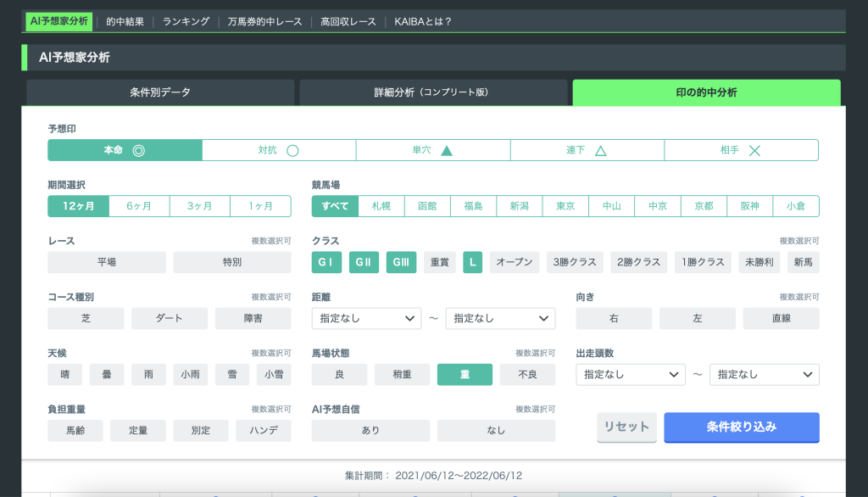This screenshot has height=497, width=868.
Task: Select the 新潟 racecourse
Action: coord(520,206)
